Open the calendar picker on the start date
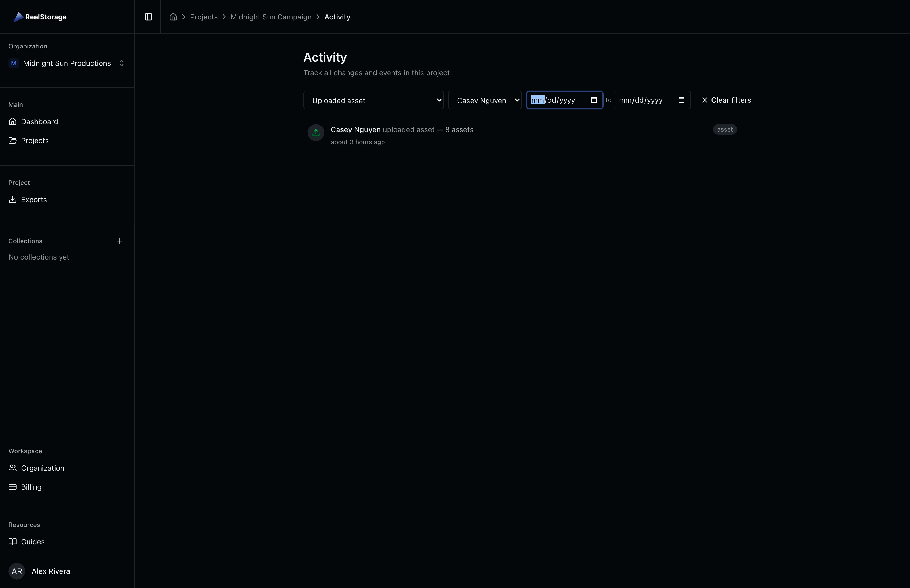Screen dimensions: 910x588 click(594, 100)
